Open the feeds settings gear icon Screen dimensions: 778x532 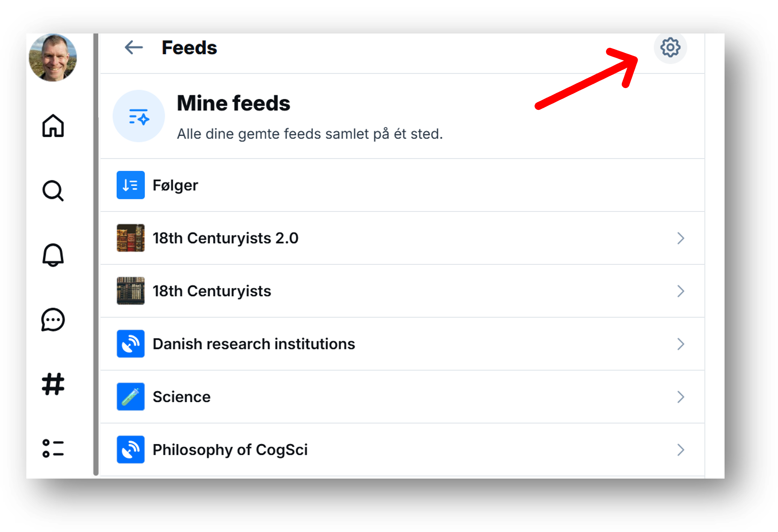pyautogui.click(x=670, y=48)
